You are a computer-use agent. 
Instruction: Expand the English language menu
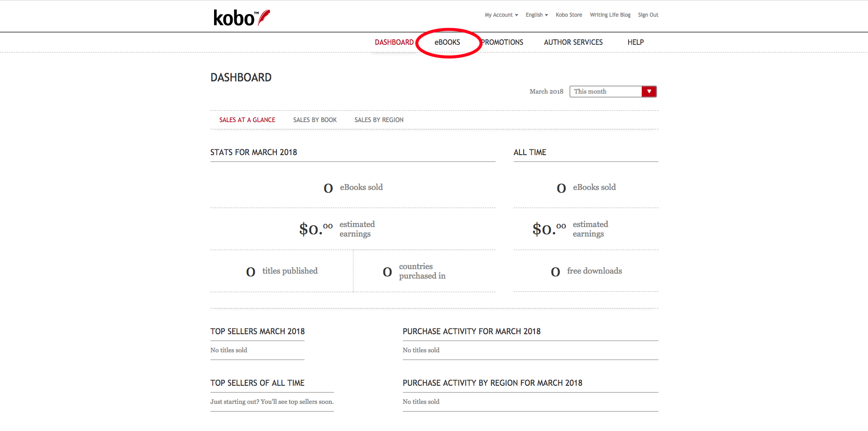536,15
